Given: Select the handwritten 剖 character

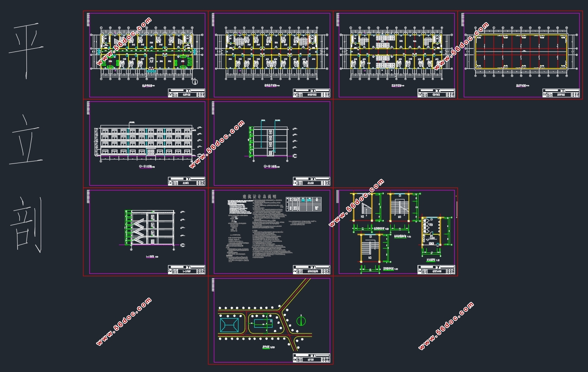Looking at the screenshot, I should 26,225.
